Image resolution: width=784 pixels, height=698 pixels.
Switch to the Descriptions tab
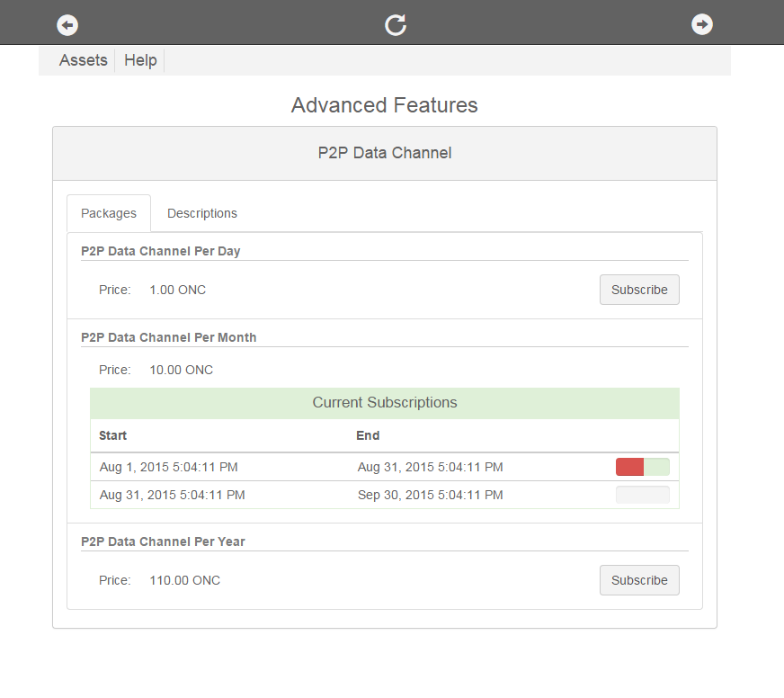[x=202, y=213]
